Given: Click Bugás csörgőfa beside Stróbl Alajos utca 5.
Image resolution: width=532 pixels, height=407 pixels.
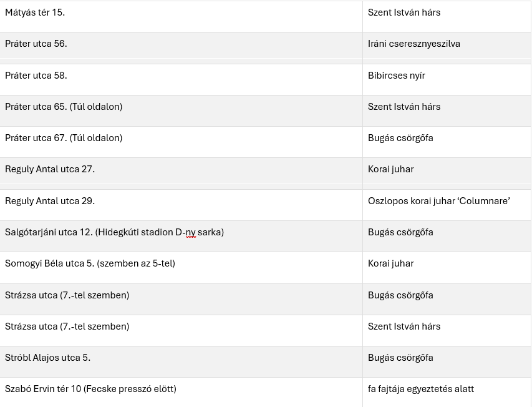Looking at the screenshot, I should tap(400, 358).
